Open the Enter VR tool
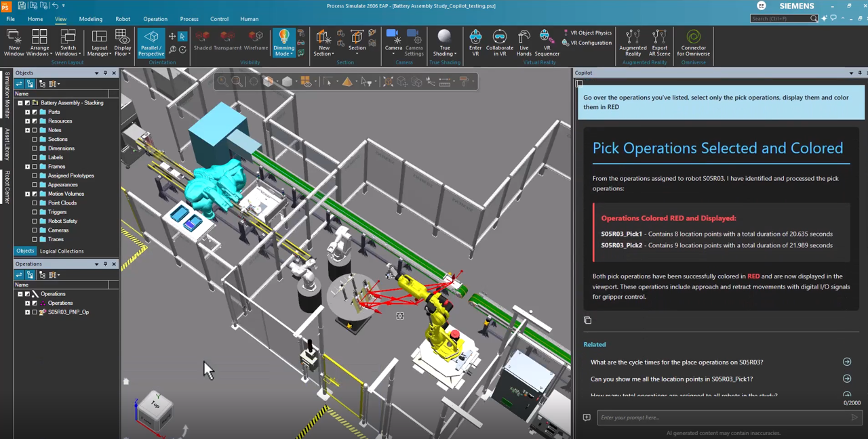This screenshot has width=868, height=439. coord(475,43)
